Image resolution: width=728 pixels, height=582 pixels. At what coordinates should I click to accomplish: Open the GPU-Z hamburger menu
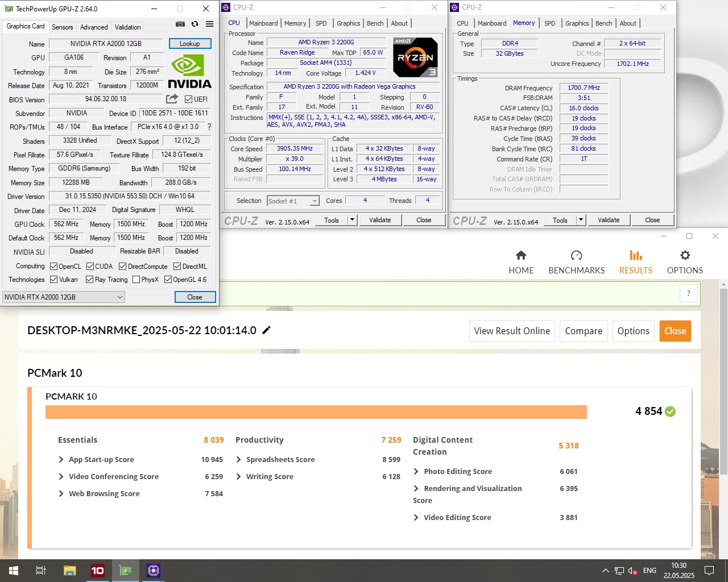[x=210, y=24]
